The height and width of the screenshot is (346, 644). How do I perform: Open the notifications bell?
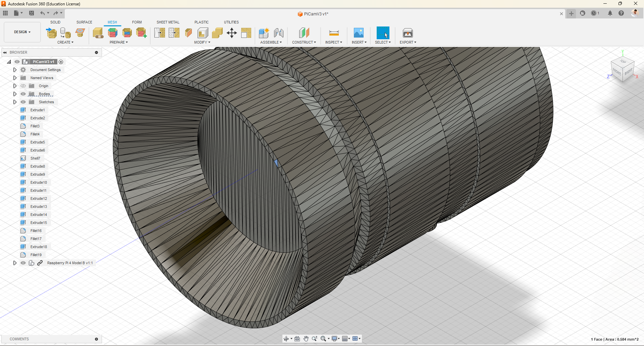[x=610, y=13]
